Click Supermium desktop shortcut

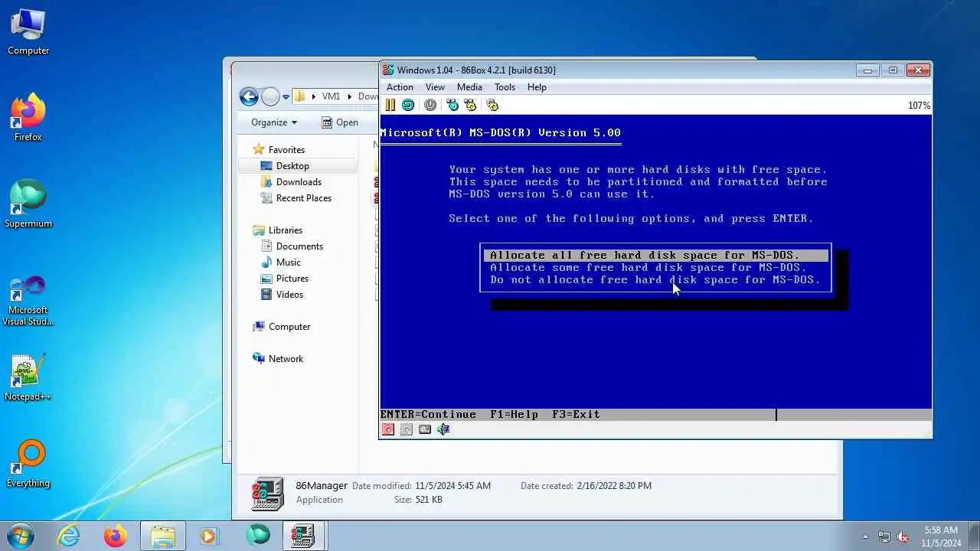coord(28,204)
